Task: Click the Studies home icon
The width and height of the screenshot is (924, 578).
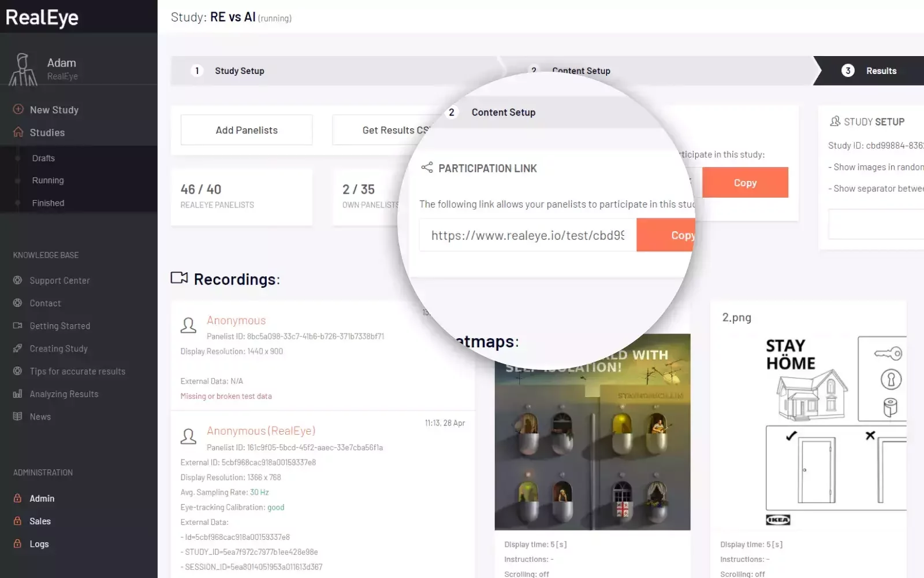Action: [18, 132]
